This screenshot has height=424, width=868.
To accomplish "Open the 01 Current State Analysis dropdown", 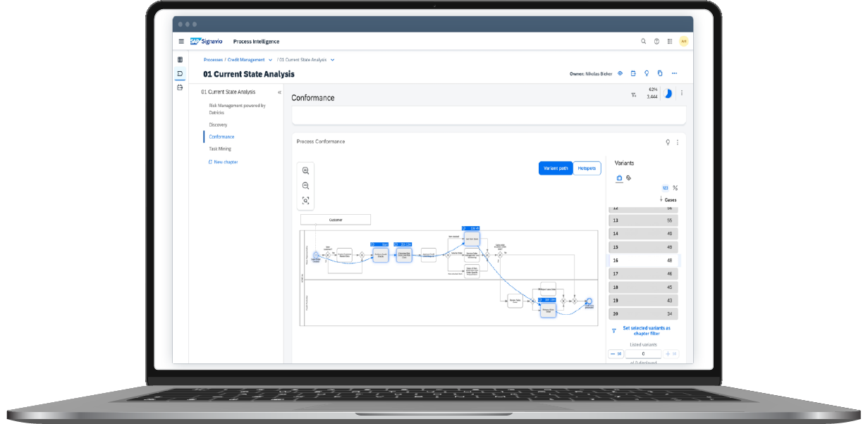I will pyautogui.click(x=331, y=60).
